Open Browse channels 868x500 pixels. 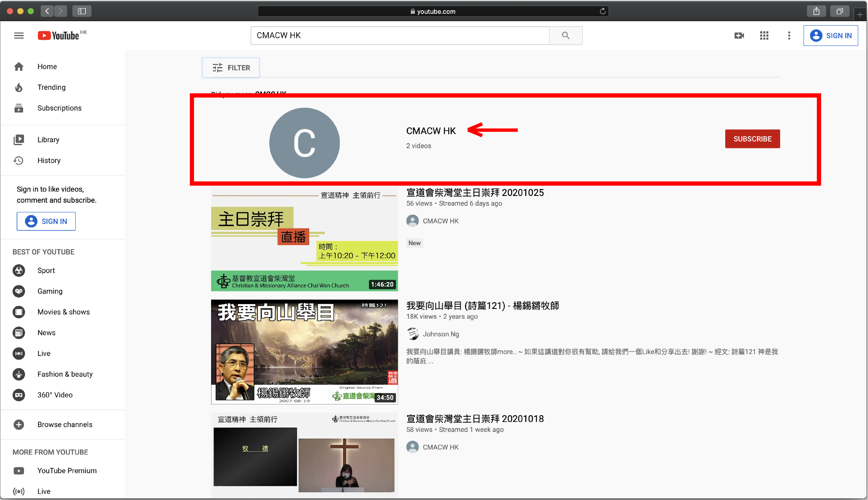tap(65, 425)
